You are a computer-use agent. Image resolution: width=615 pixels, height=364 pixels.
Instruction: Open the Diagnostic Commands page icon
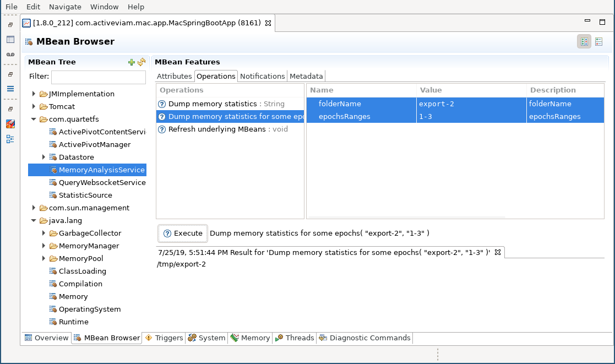pos(323,338)
